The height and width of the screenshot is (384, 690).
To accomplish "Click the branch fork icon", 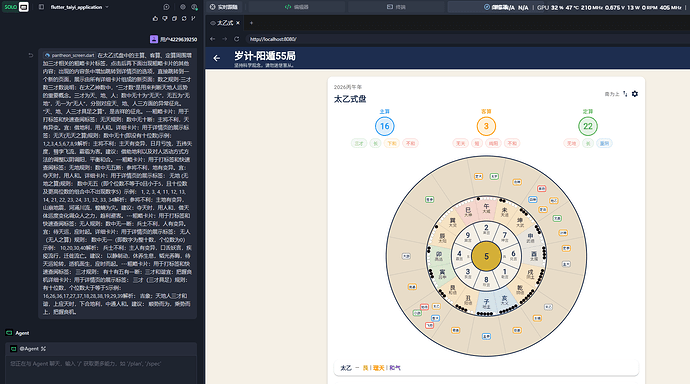I will click(x=193, y=18).
